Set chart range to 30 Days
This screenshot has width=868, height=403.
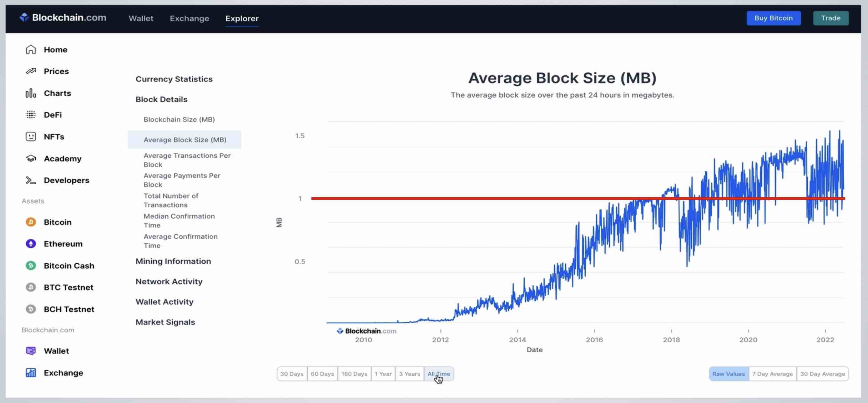tap(292, 374)
